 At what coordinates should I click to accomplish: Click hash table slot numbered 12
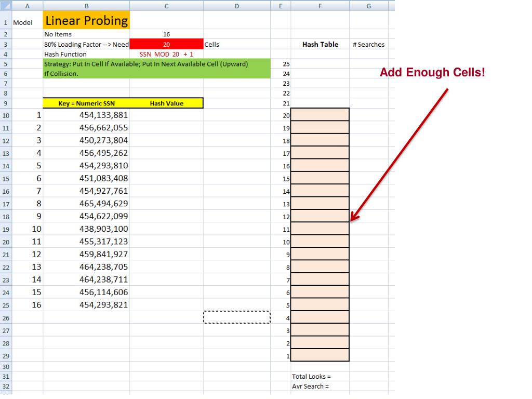coord(320,216)
